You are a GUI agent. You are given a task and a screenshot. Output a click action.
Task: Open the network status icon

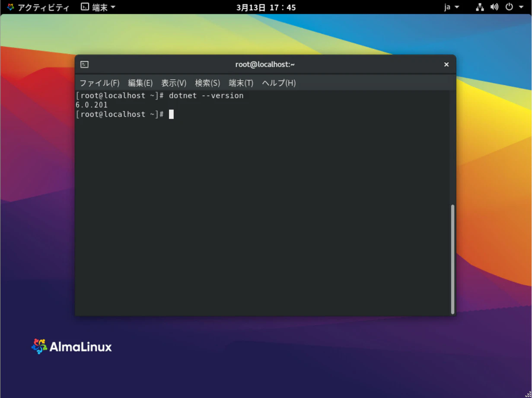coord(480,7)
